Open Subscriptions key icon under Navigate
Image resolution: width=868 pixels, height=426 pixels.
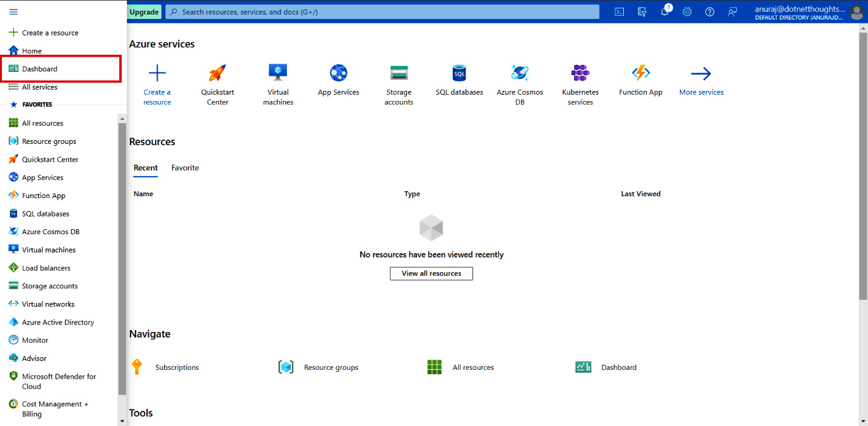pos(137,367)
